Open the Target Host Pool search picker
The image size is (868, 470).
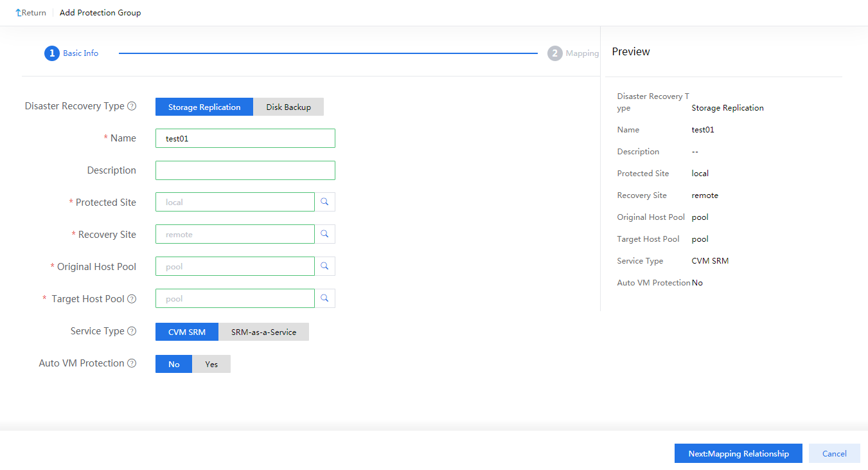[324, 298]
